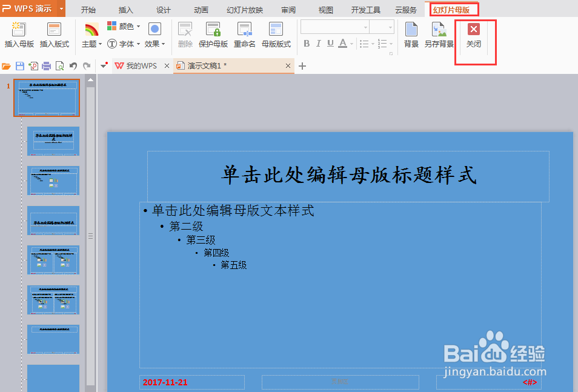Click the 另存背景 (Save Background) icon
Screen dimensions: 578x392
(439, 35)
